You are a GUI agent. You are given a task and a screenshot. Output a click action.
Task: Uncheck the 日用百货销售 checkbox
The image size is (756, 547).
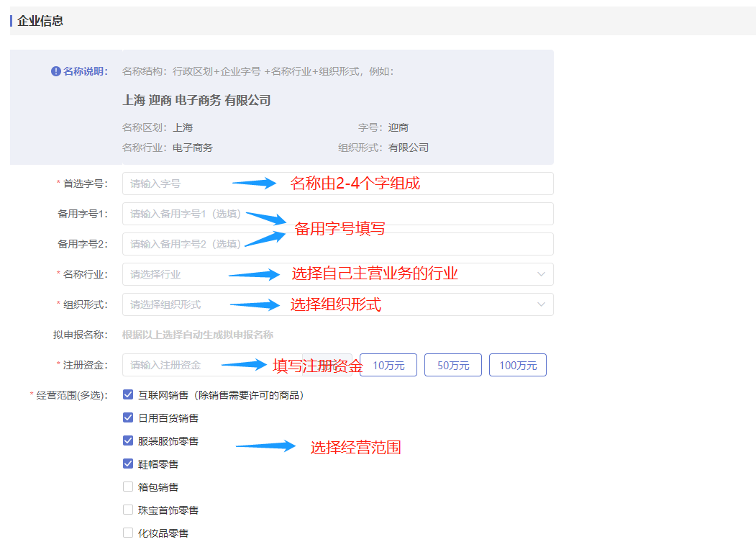(128, 417)
